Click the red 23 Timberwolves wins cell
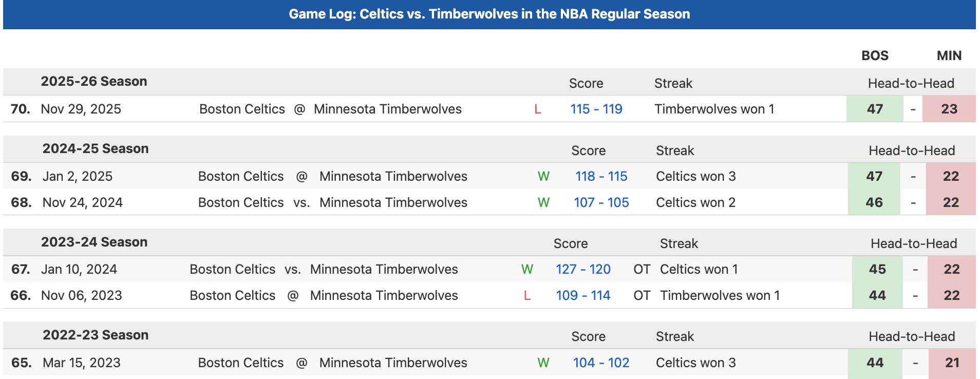This screenshot has height=379, width=980. click(949, 109)
